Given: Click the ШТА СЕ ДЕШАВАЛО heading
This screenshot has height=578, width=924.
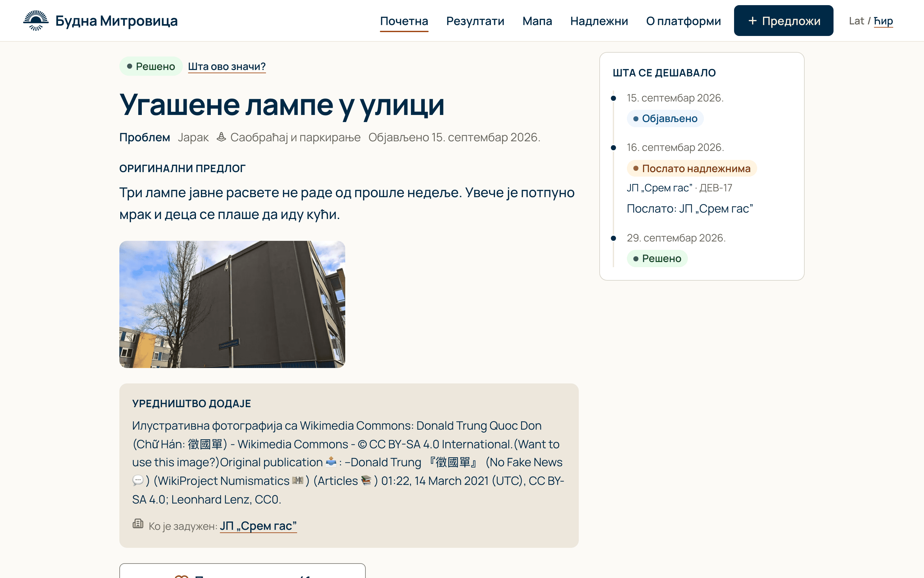Looking at the screenshot, I should pos(664,73).
